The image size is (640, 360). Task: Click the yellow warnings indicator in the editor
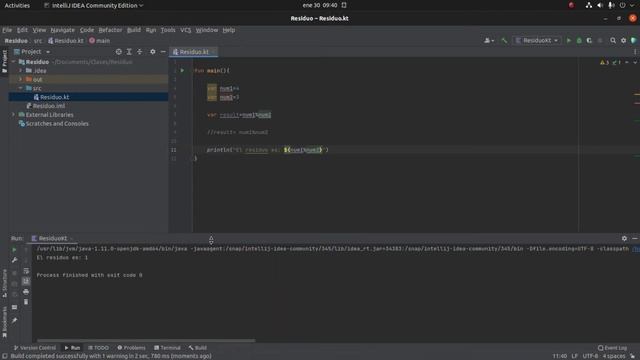604,62
